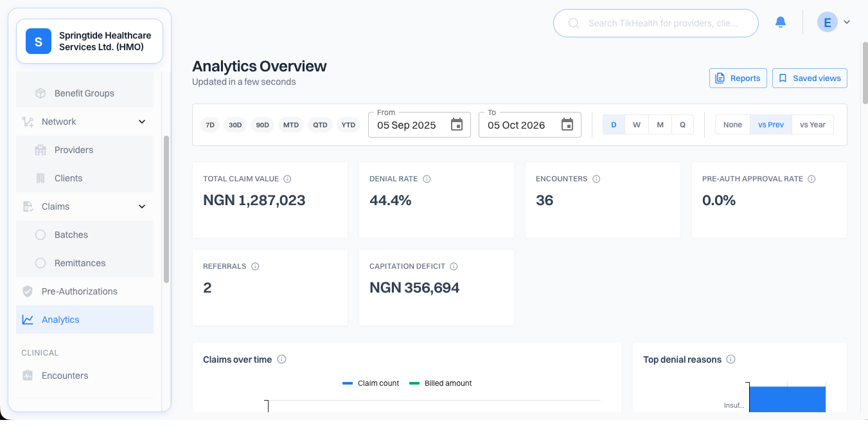Click the Claims document icon

pos(28,206)
